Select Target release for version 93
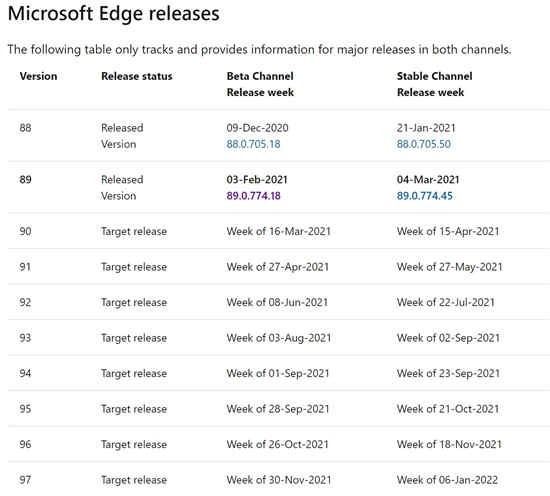The image size is (550, 496). (134, 338)
